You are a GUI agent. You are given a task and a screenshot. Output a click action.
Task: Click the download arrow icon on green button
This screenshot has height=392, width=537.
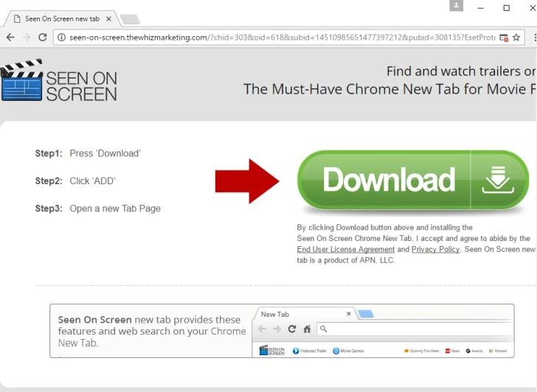click(498, 180)
